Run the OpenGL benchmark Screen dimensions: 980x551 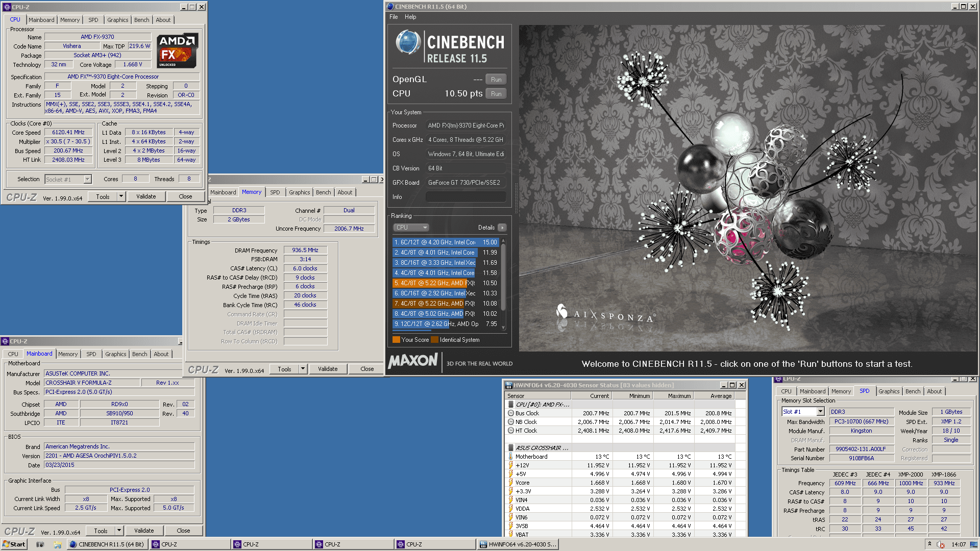pyautogui.click(x=496, y=80)
